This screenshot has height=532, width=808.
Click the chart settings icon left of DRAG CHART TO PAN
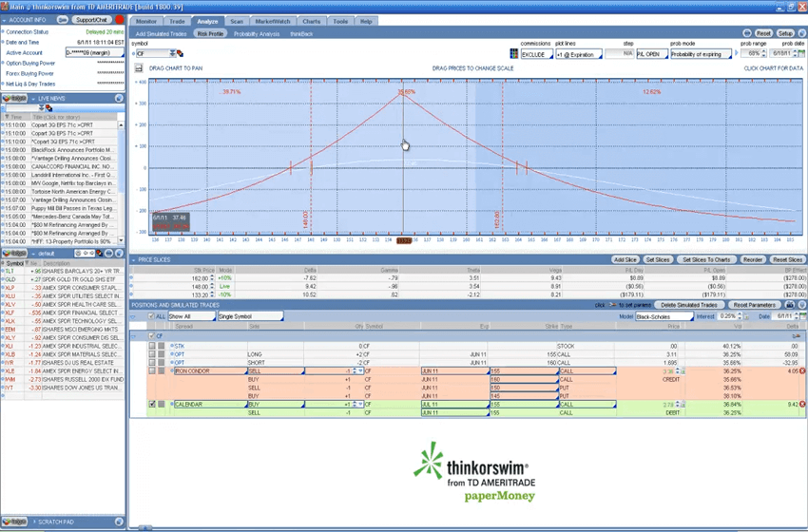138,68
